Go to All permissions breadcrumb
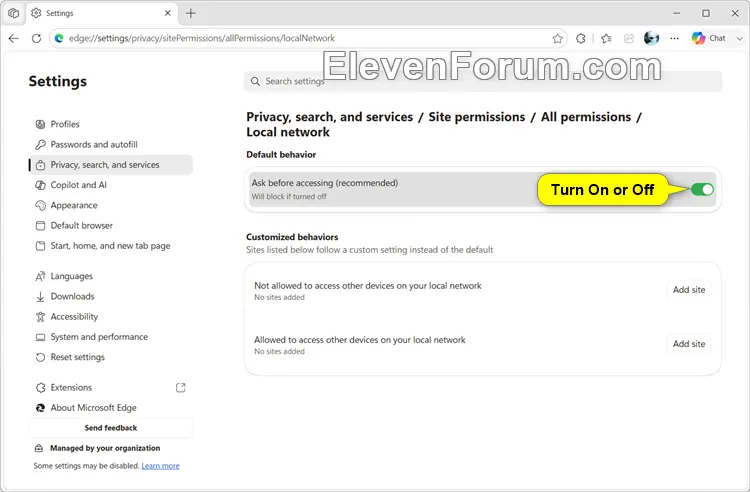750x492 pixels. click(586, 117)
